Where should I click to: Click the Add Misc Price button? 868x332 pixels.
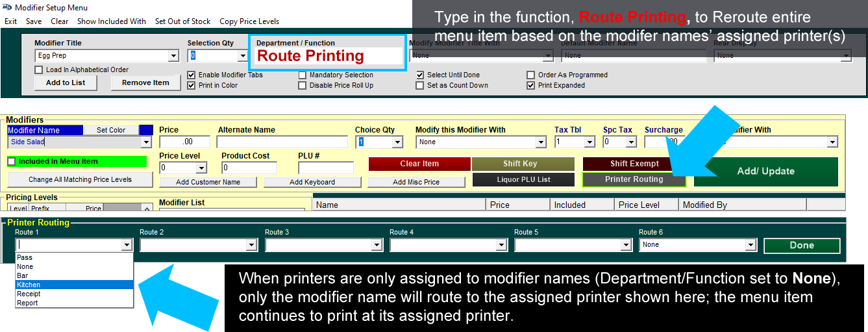click(416, 182)
